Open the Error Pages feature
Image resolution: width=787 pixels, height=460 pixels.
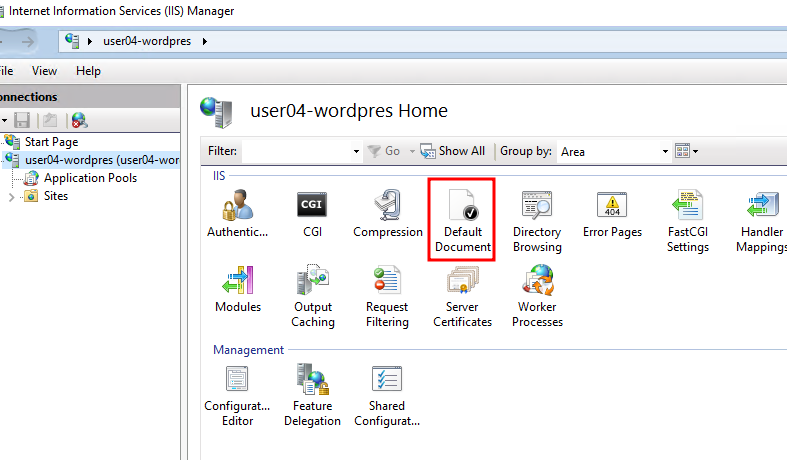pos(612,213)
